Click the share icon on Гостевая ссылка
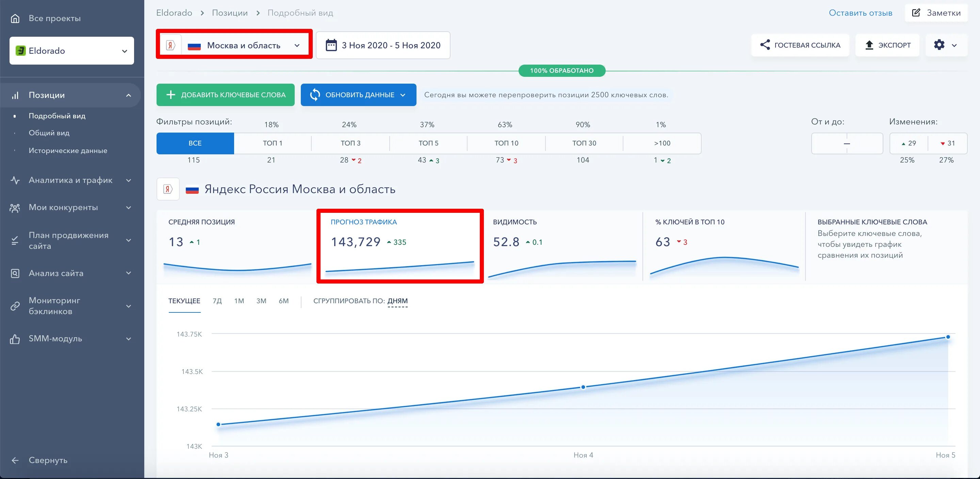980x479 pixels. pos(765,45)
